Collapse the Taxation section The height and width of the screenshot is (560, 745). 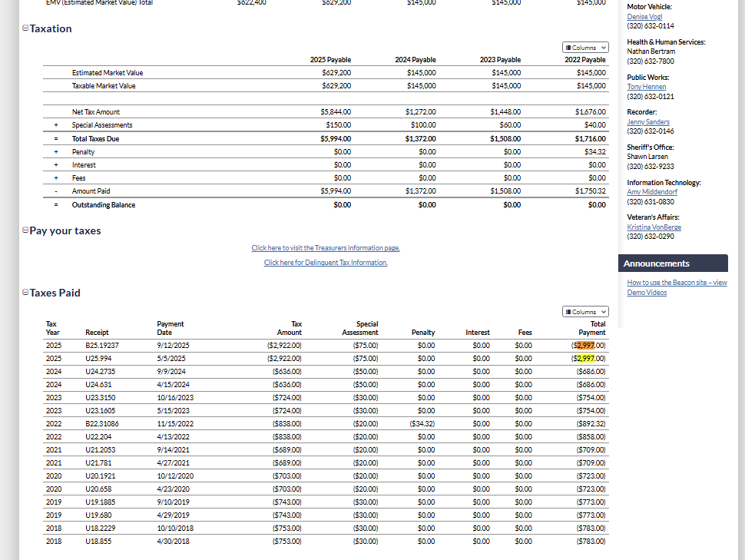point(25,28)
